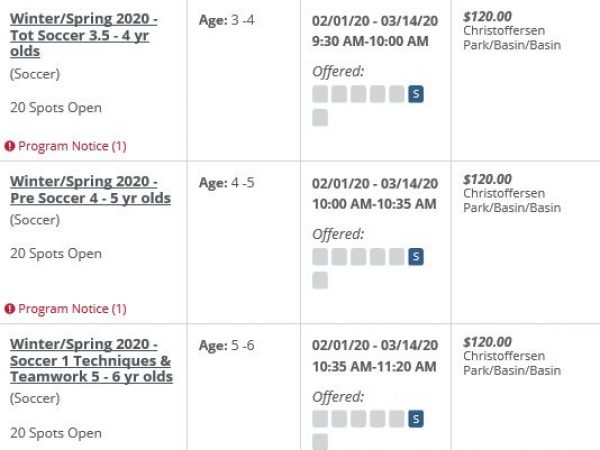600x450 pixels.
Task: Click the first gray day box in the Soccer 1 Offered row
Action: coord(320,419)
